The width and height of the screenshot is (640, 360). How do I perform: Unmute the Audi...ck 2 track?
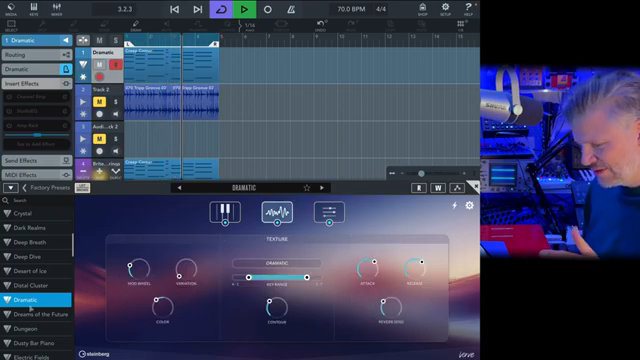click(99, 139)
